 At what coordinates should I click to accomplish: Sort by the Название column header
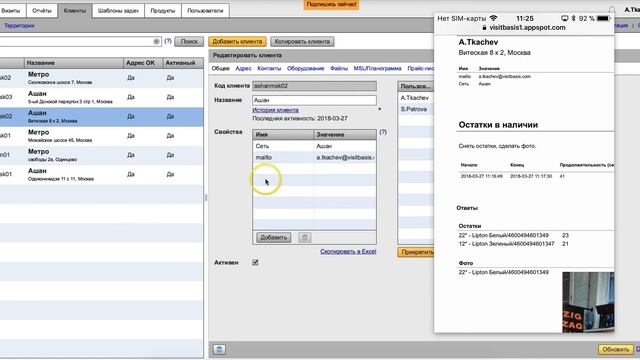point(73,63)
